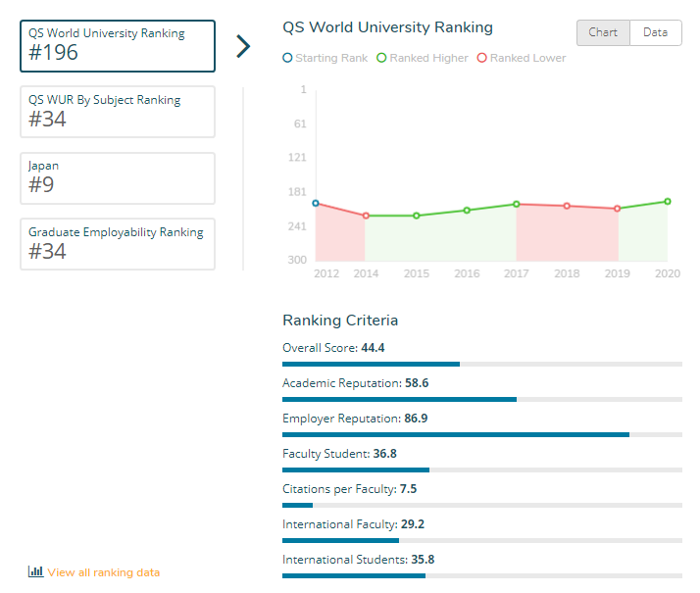Image resolution: width=700 pixels, height=593 pixels.
Task: Click the 2014 red data point on chart
Action: [366, 216]
